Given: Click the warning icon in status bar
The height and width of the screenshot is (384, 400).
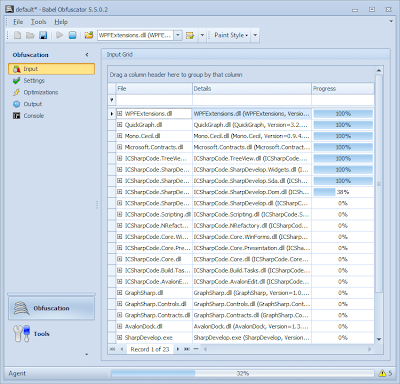Looking at the screenshot, I should 382,373.
